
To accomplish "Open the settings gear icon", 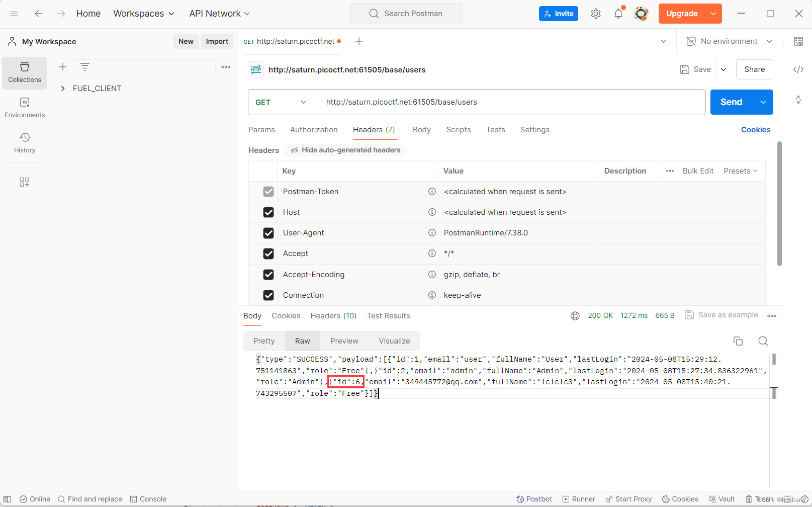I will [x=596, y=14].
